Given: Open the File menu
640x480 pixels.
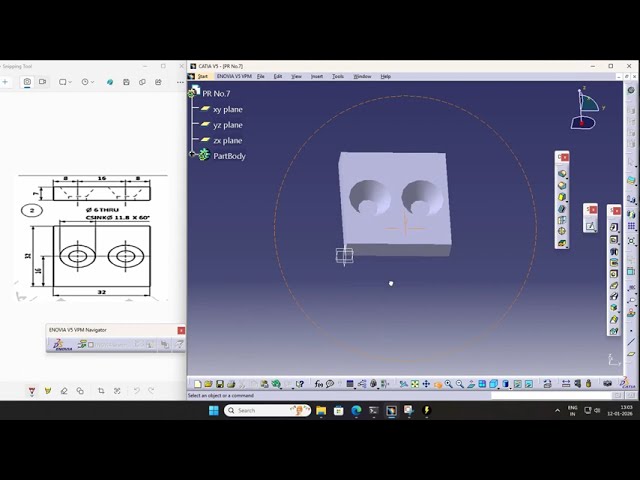Looking at the screenshot, I should pos(260,76).
